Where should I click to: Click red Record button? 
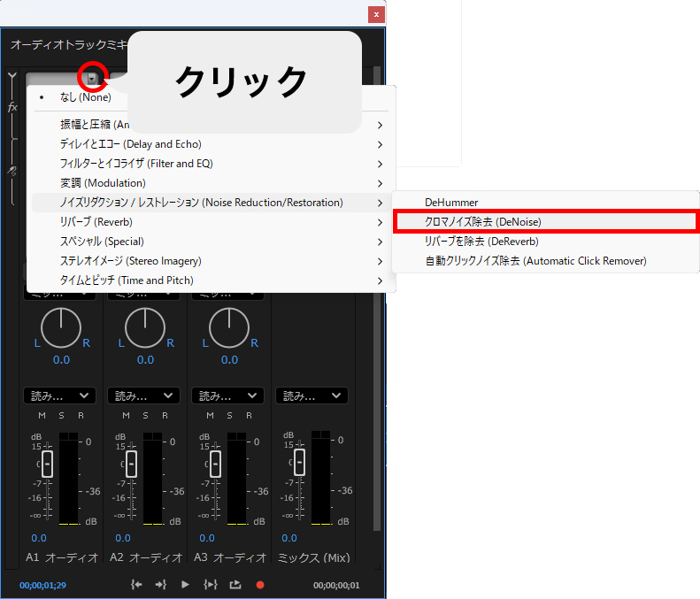(260, 585)
